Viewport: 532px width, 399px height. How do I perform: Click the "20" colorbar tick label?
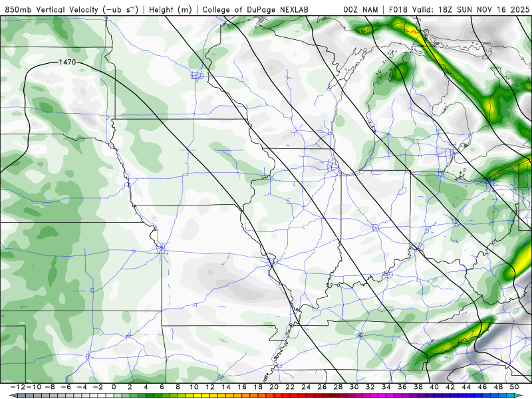(x=274, y=387)
